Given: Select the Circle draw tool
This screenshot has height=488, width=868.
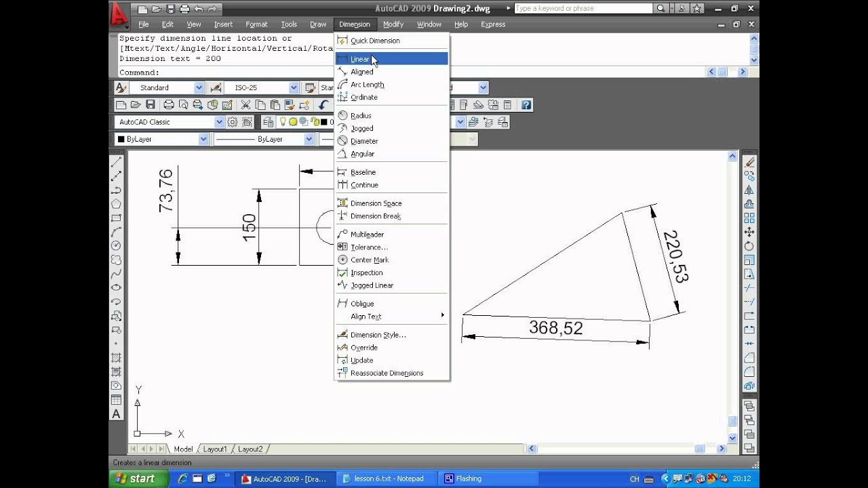Looking at the screenshot, I should [x=116, y=245].
